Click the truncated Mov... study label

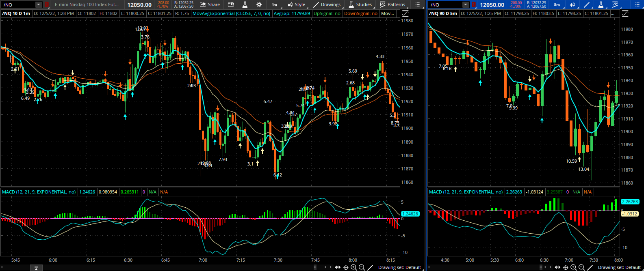coord(388,13)
